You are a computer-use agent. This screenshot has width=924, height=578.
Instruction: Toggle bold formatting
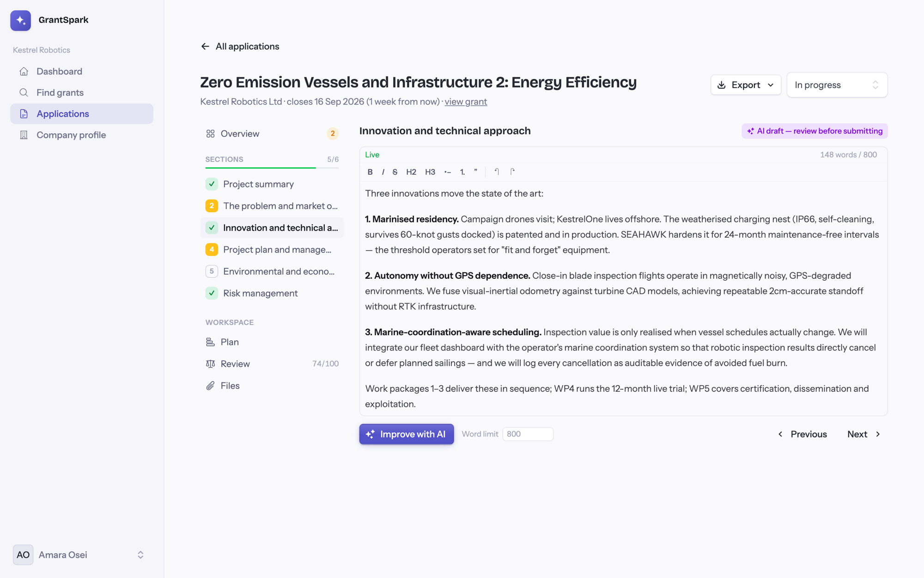[370, 172]
